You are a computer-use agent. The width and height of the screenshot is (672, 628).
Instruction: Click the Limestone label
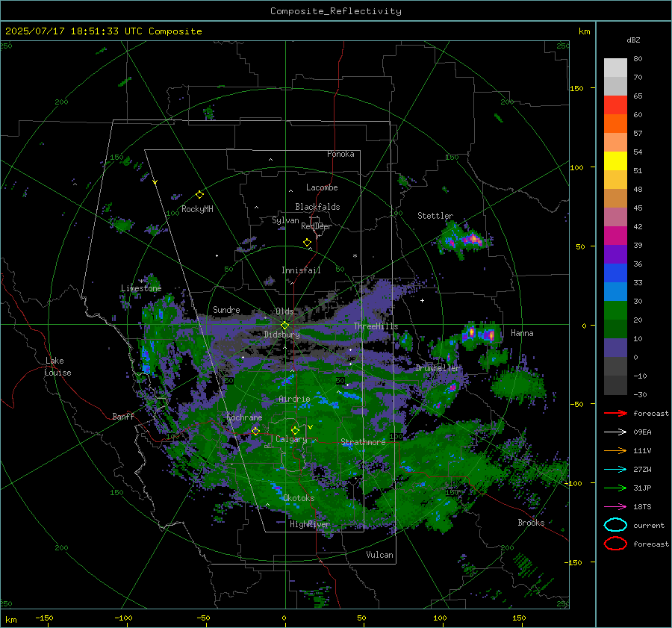coord(141,288)
